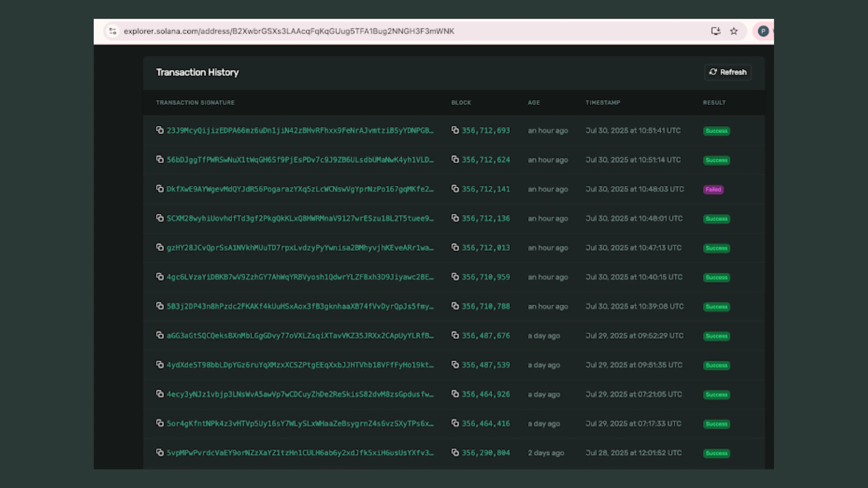Copy signature starting with DkfXwE9AYWgev
This screenshot has height=488, width=868.
click(x=160, y=189)
